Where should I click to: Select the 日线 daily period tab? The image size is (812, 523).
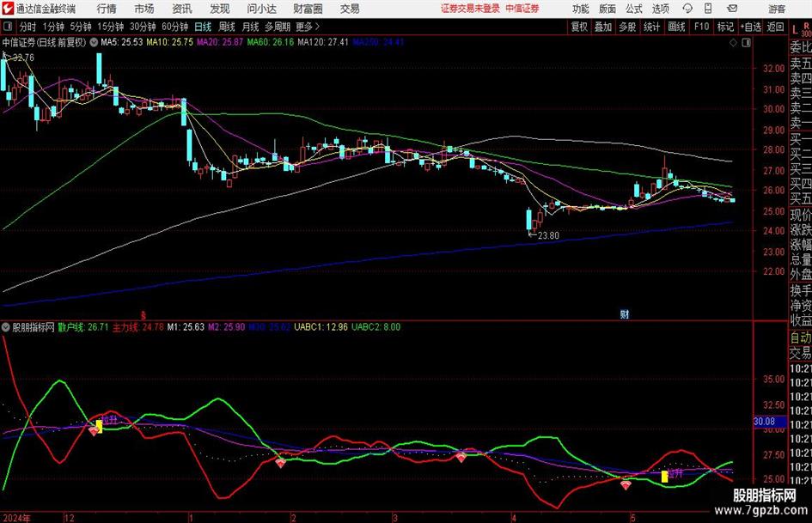[x=203, y=27]
